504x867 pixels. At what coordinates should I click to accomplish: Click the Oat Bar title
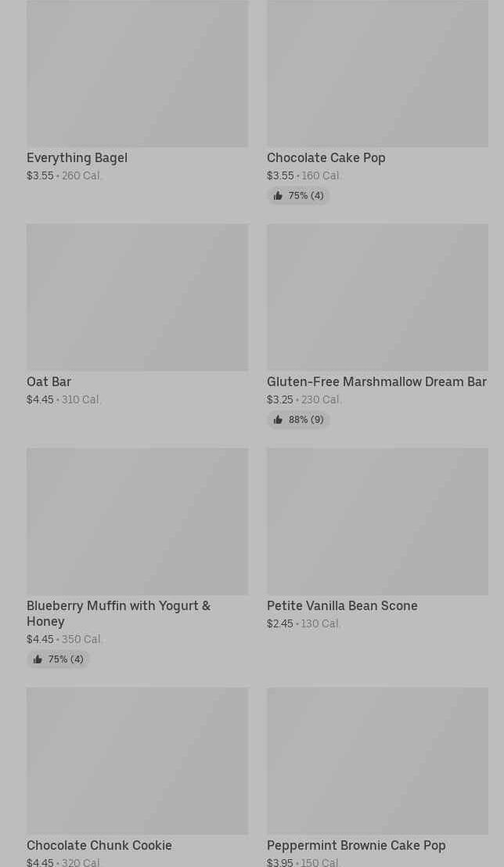pyautogui.click(x=49, y=381)
